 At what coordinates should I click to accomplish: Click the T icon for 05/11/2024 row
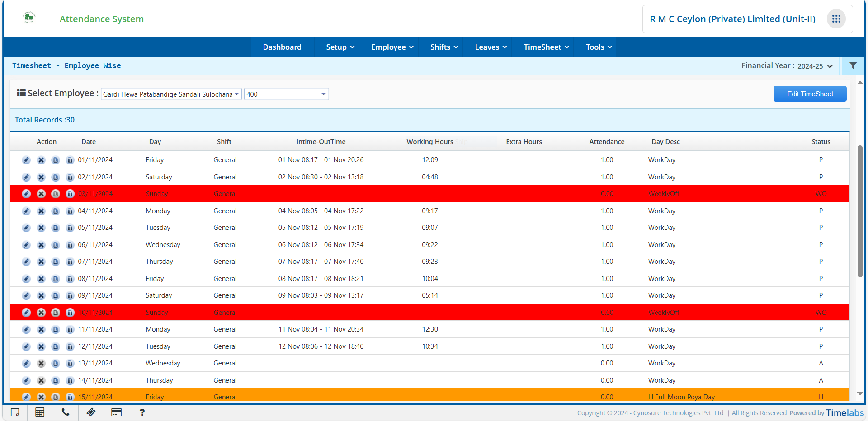point(70,228)
